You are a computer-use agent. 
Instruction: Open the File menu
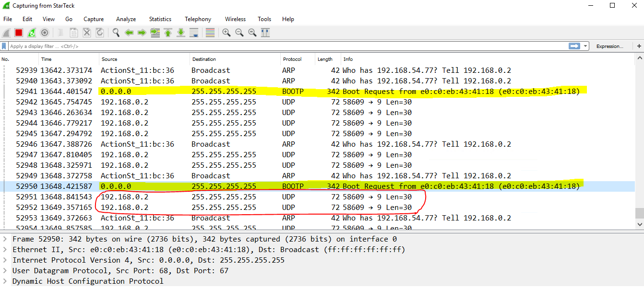(8, 19)
